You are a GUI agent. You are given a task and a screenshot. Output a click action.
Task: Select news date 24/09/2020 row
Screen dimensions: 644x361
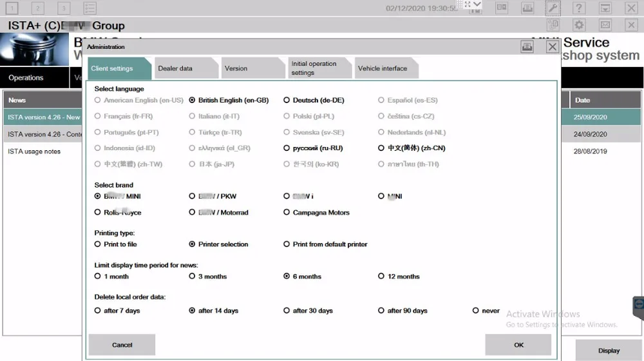(x=601, y=134)
